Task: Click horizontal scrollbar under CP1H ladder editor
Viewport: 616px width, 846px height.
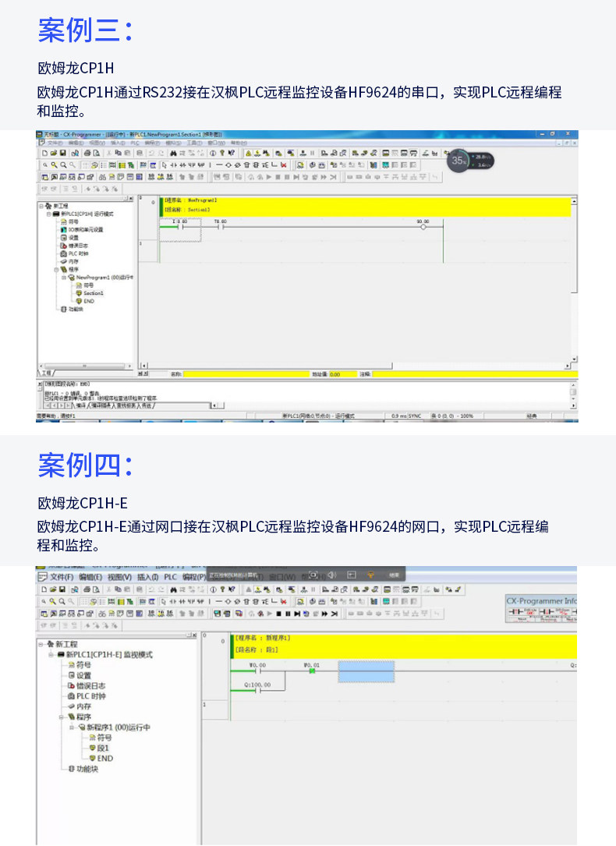Action: [x=354, y=366]
